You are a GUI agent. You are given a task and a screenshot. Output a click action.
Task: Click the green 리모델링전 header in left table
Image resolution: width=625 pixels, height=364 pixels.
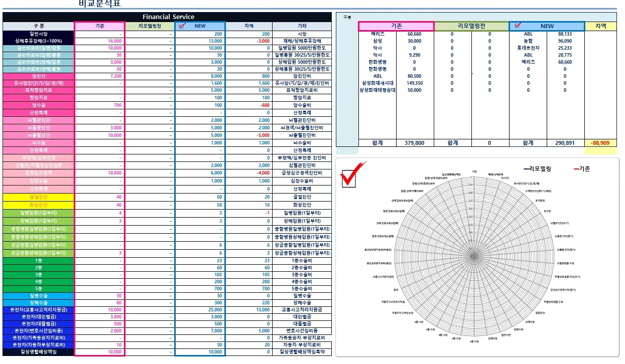click(150, 26)
